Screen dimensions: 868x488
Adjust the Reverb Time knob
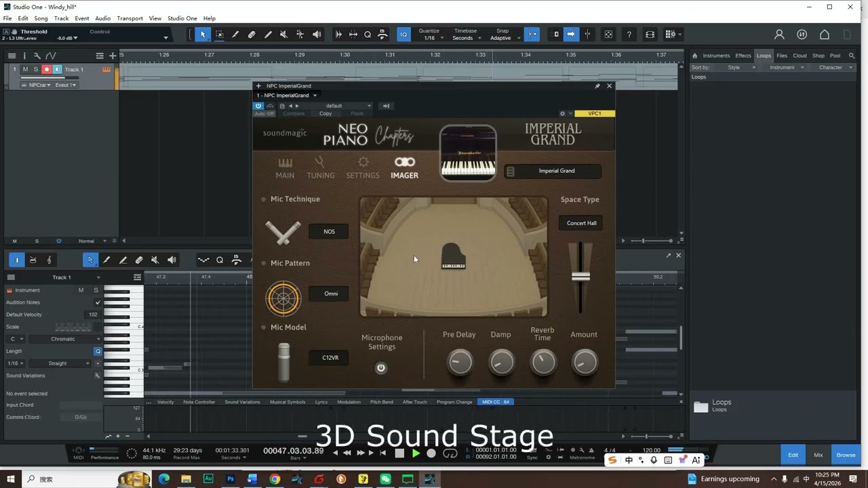(542, 363)
